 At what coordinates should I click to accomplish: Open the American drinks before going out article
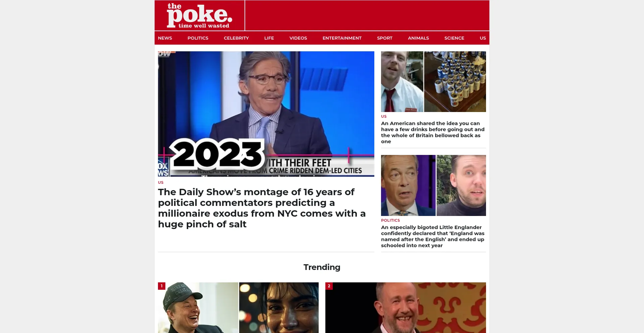point(433,132)
